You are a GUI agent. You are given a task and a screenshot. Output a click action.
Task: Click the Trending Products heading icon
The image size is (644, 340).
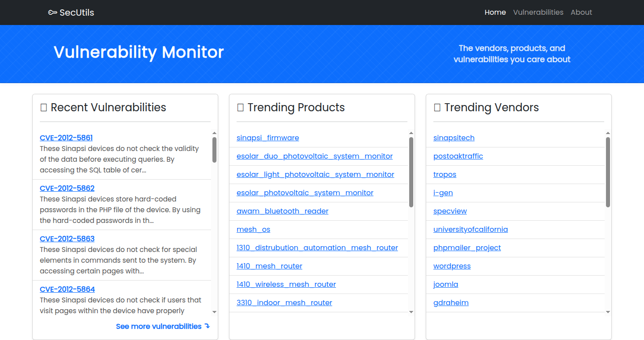coord(241,108)
